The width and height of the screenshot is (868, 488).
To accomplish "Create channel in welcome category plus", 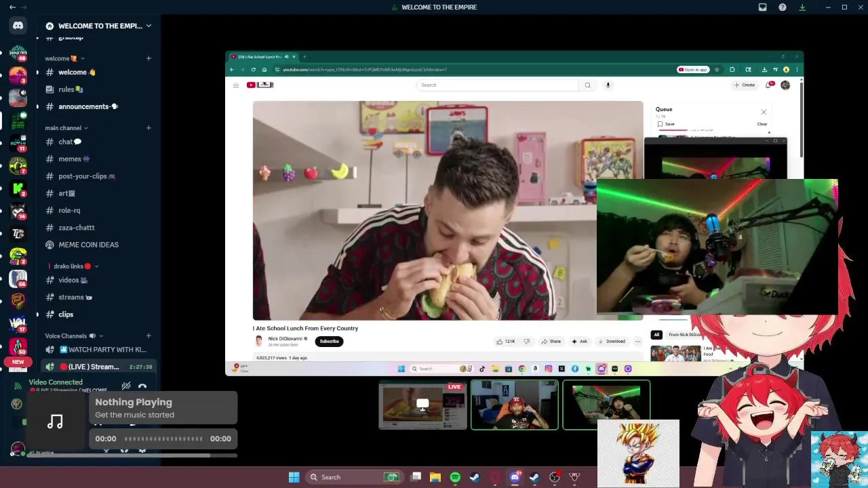I will point(149,58).
